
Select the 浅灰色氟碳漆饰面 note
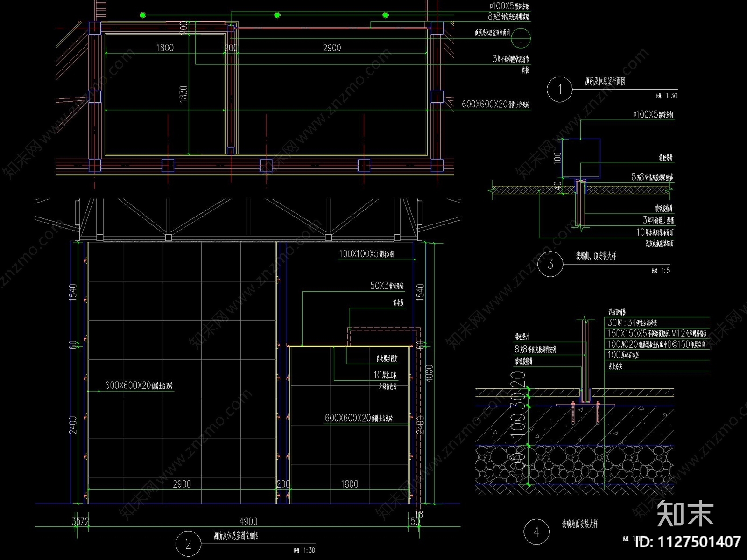pyautogui.click(x=660, y=244)
